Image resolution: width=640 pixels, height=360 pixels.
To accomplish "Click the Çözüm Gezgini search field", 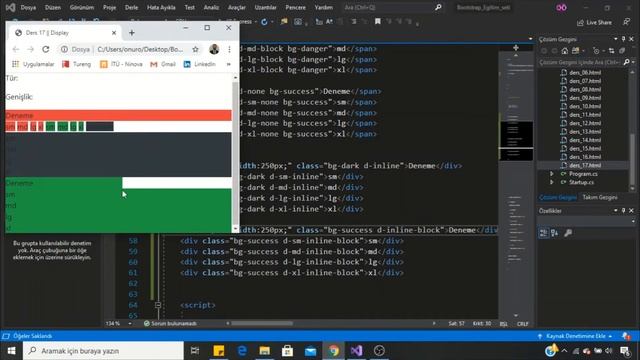I will coord(579,62).
